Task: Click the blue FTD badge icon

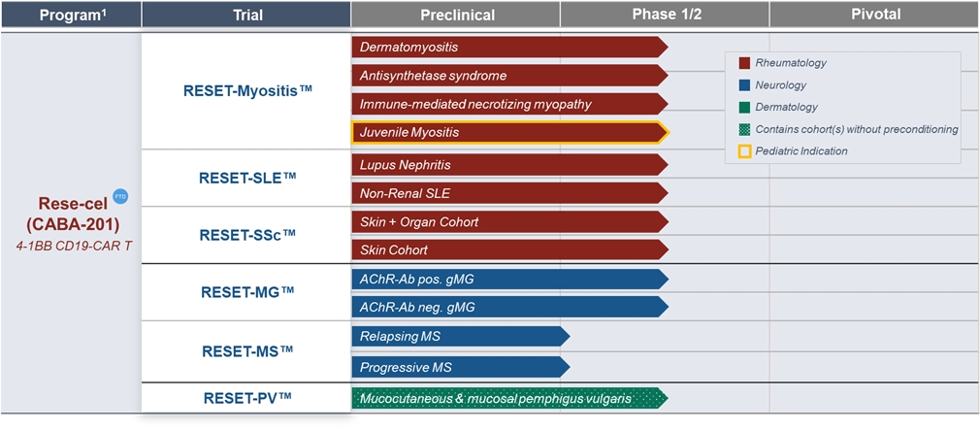Action: (120, 197)
